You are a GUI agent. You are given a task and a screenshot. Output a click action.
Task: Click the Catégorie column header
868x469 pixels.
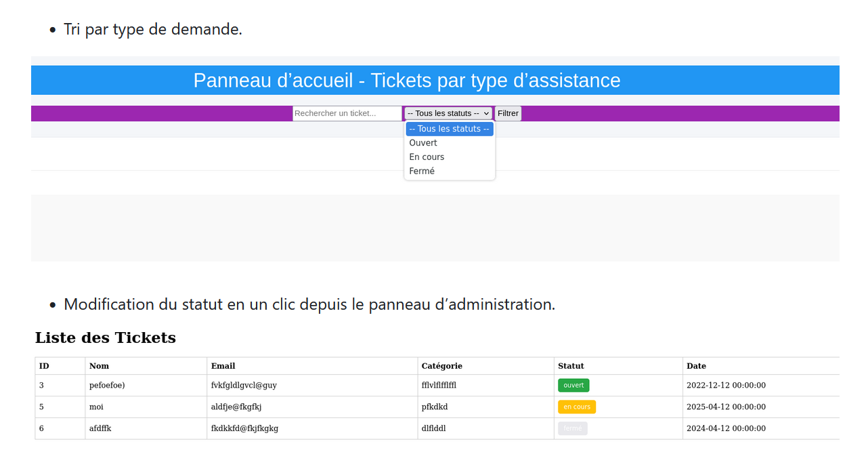pyautogui.click(x=441, y=365)
